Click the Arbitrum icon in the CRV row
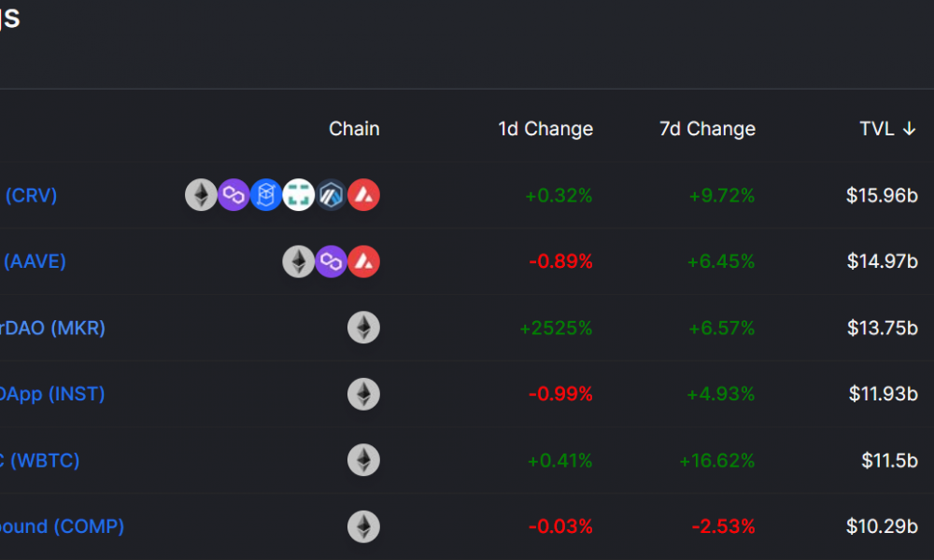This screenshot has width=934, height=560. coord(332,195)
